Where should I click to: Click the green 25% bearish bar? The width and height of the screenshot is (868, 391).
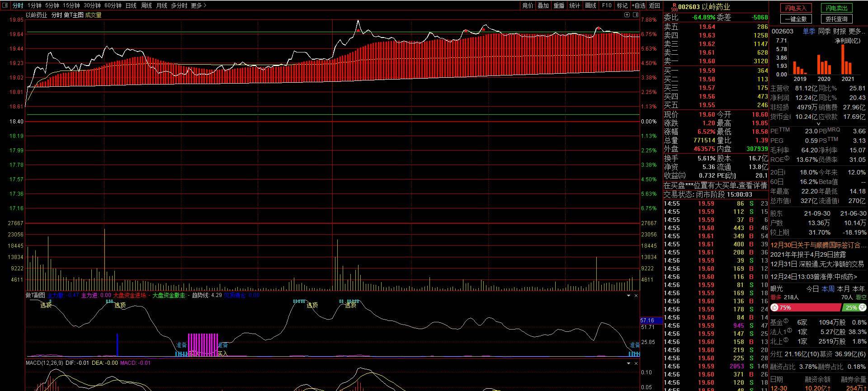854,307
